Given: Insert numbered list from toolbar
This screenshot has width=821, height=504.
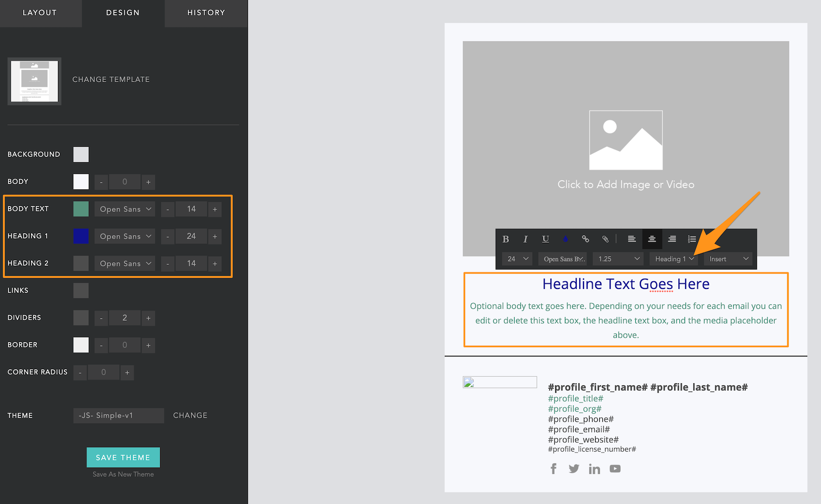Looking at the screenshot, I should coord(692,239).
